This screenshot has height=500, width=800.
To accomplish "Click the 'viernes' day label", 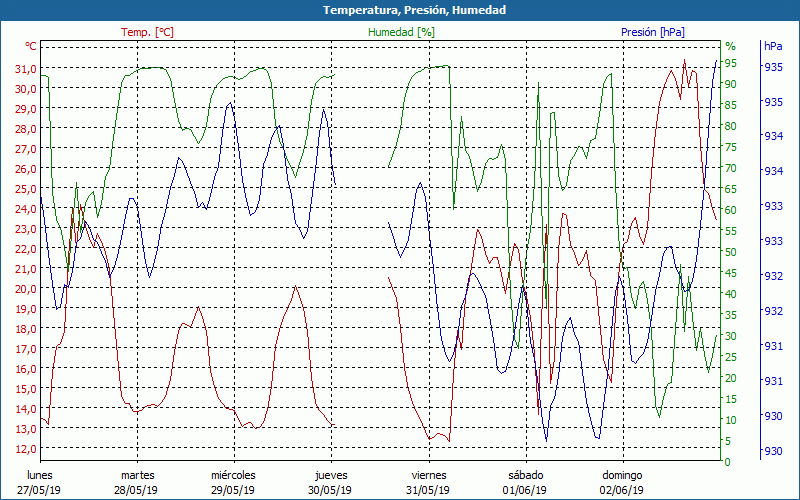I will pos(429,475).
